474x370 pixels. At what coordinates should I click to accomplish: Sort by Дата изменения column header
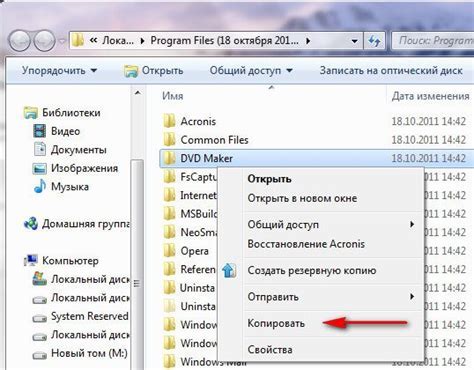pos(431,96)
